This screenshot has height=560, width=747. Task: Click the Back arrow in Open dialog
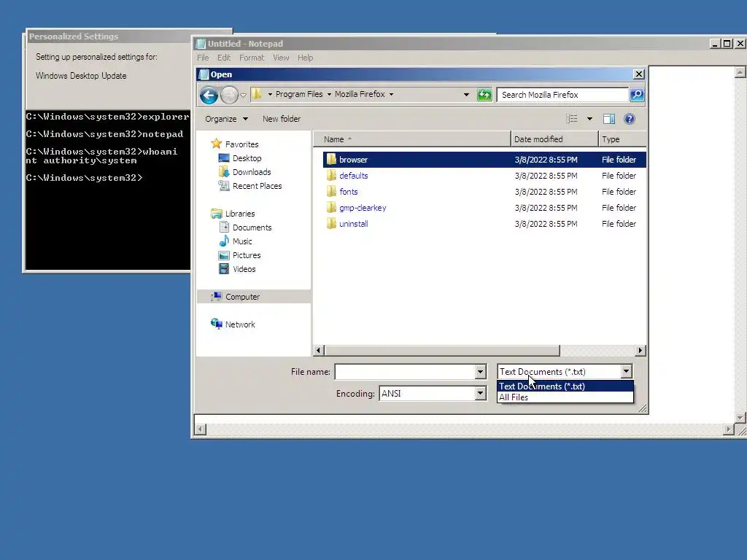pos(209,96)
